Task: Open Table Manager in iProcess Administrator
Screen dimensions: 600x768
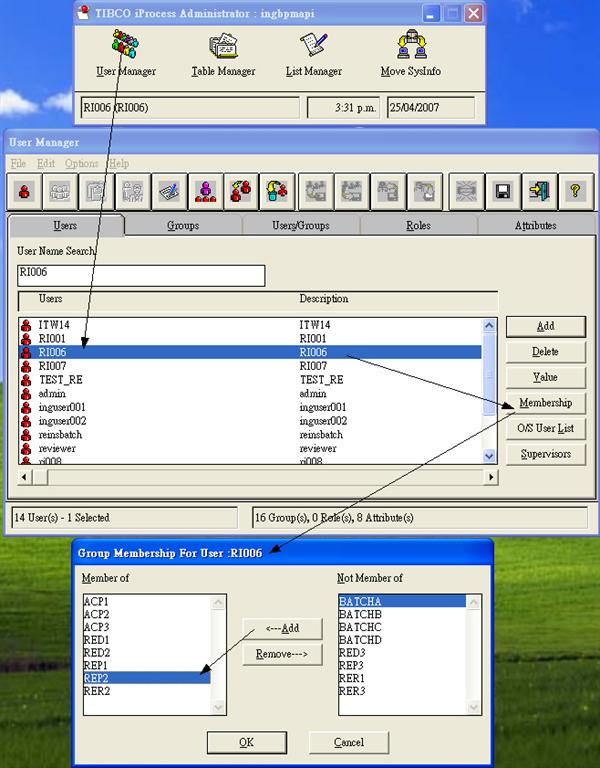Action: coord(223,54)
